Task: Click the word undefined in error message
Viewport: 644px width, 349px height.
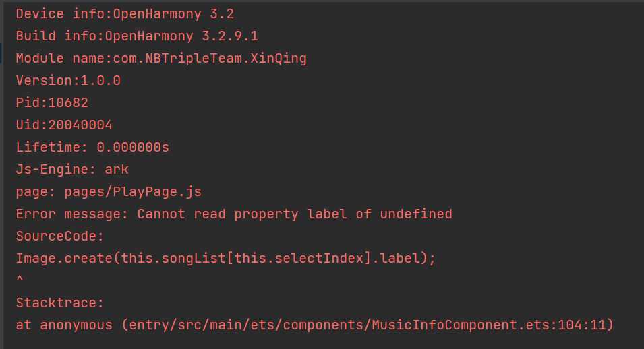Action: 416,214
